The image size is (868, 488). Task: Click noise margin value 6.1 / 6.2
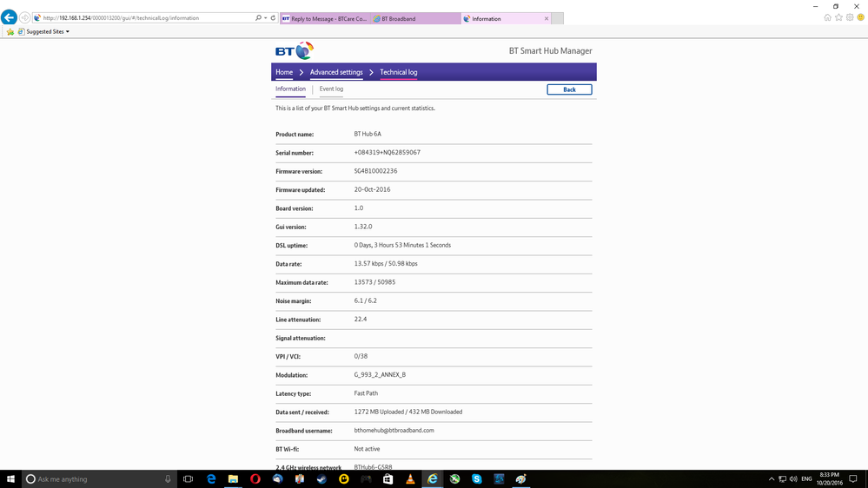point(365,301)
